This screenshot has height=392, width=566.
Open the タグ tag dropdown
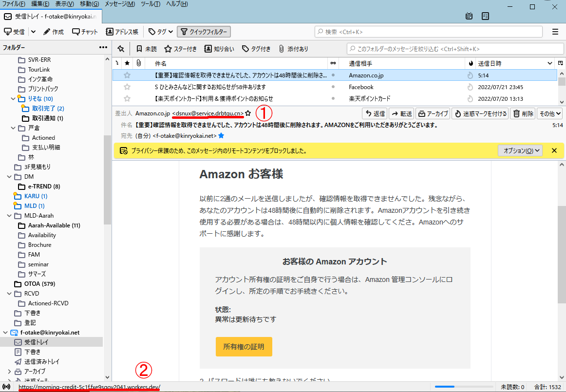pyautogui.click(x=161, y=32)
